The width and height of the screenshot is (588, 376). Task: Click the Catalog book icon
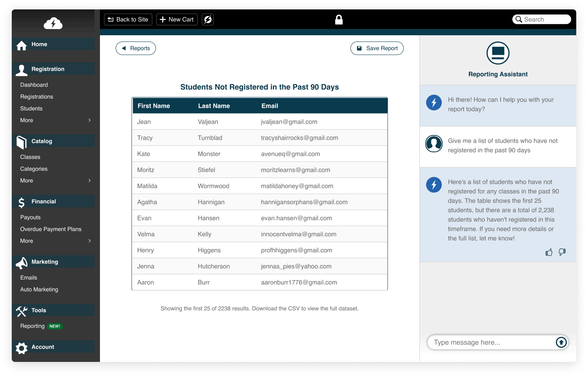[x=22, y=142]
